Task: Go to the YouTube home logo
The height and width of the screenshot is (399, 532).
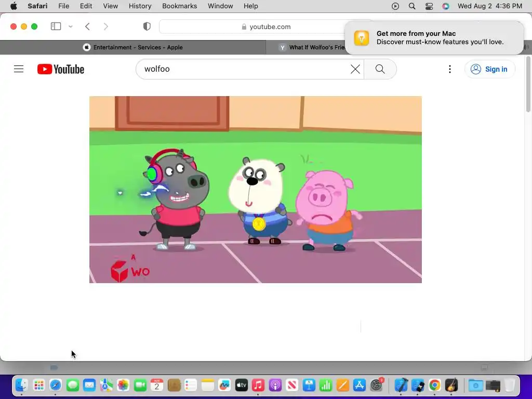Action: [x=61, y=69]
